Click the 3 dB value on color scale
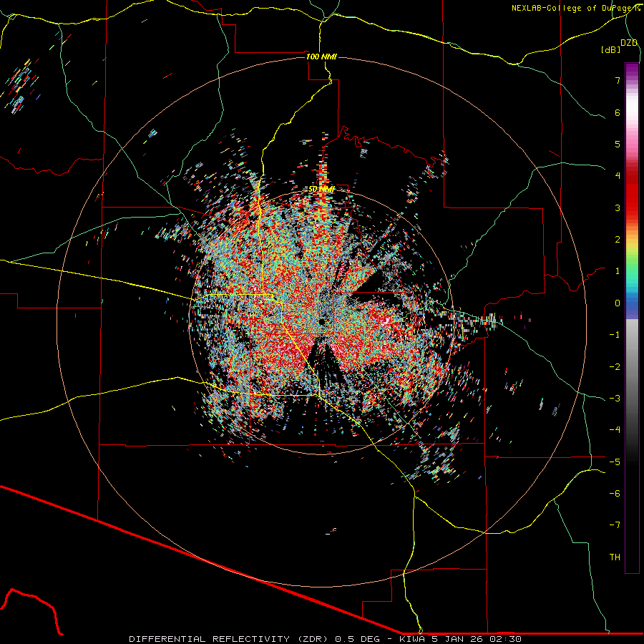644x644 pixels. pos(618,208)
